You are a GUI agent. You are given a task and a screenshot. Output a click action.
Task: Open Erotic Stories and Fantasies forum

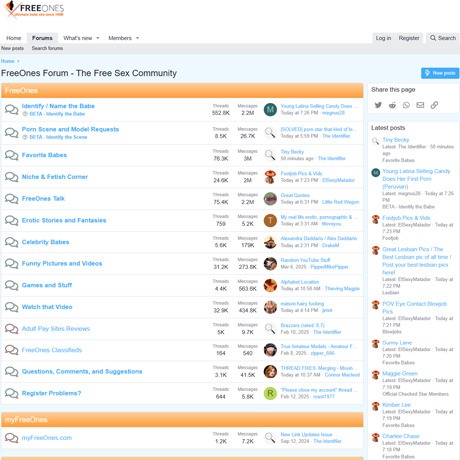tap(64, 220)
